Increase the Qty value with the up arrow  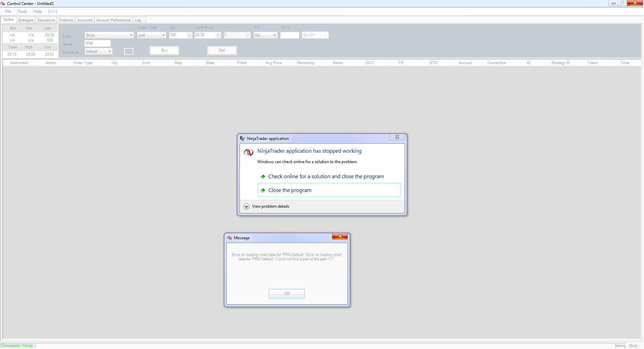190,34
